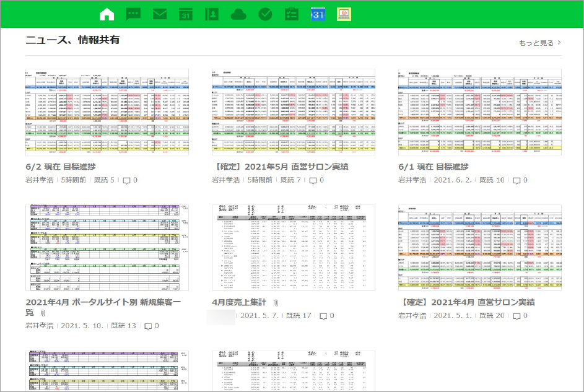Viewport: 584px width, 392px height.
Task: Click the 【確定】2021年4月 直営サロン実績 spreadsheet thumbnail
Action: coord(479,247)
